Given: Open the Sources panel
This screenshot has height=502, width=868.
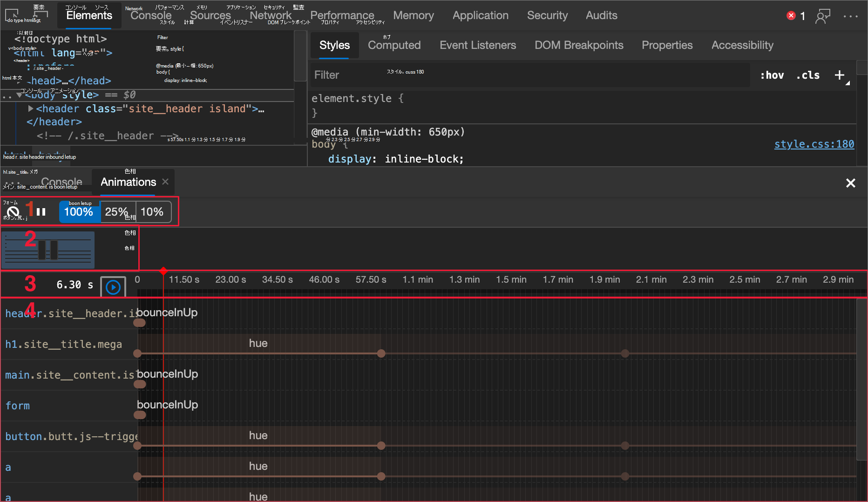Looking at the screenshot, I should click(210, 15).
